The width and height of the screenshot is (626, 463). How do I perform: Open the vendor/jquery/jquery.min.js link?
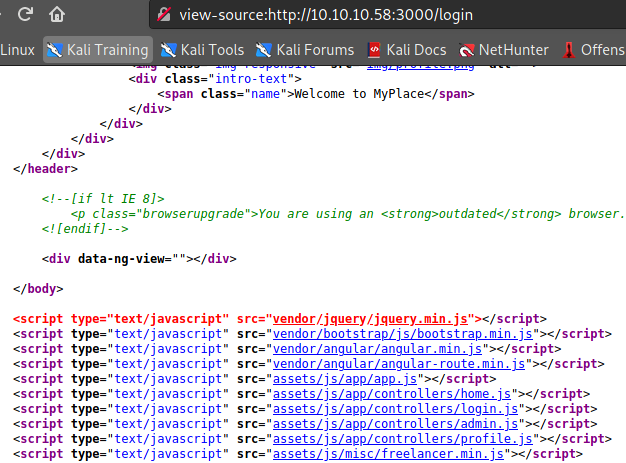coord(370,319)
